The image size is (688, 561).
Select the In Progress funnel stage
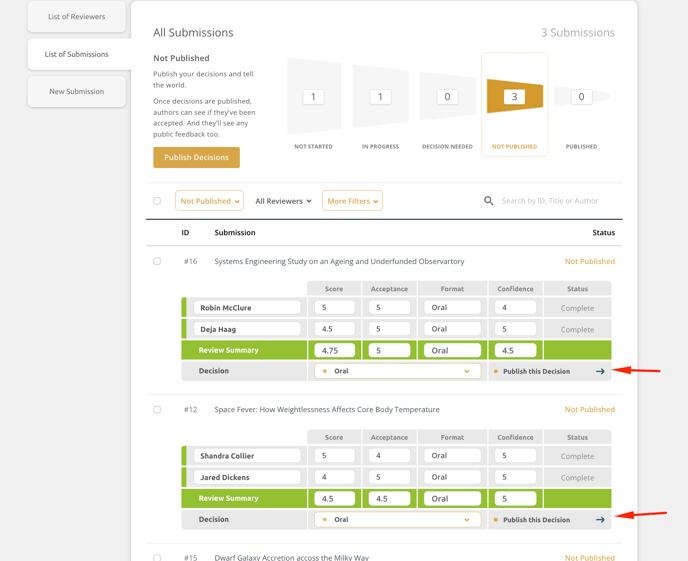(x=380, y=98)
